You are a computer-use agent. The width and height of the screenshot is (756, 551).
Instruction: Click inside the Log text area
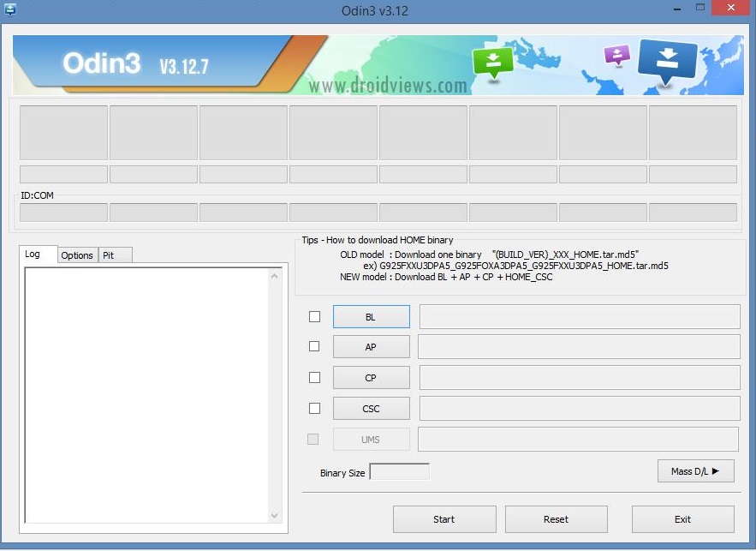(147, 396)
